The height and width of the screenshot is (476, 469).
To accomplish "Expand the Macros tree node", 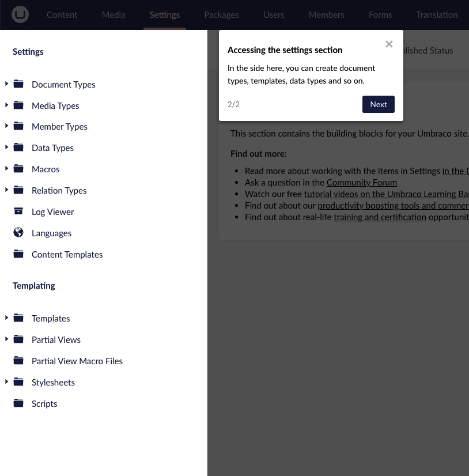I will [6, 168].
